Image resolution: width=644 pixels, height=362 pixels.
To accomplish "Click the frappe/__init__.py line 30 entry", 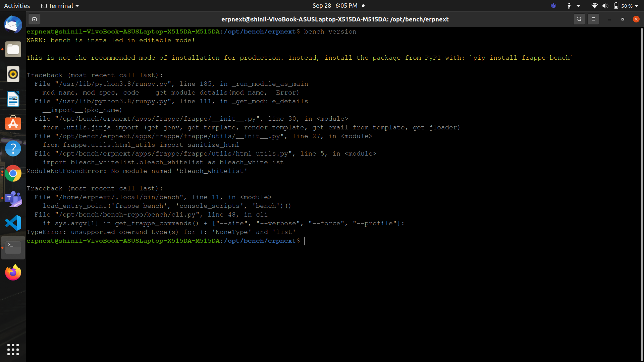I will click(191, 119).
